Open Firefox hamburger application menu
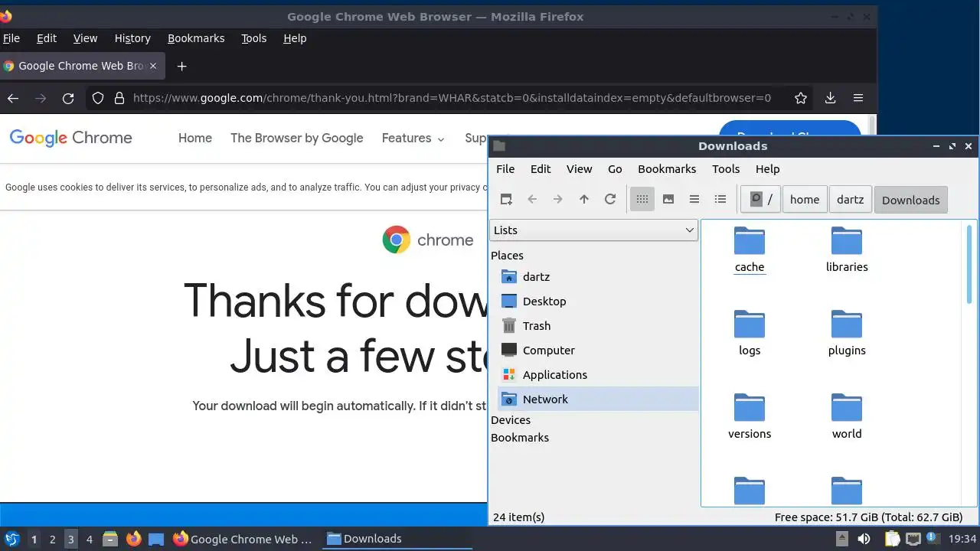Image resolution: width=980 pixels, height=551 pixels. (x=858, y=98)
